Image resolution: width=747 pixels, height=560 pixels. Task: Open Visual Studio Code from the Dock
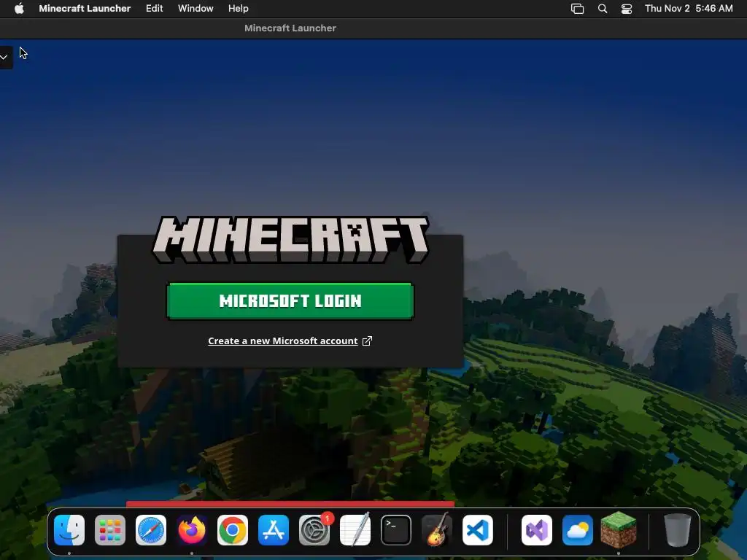point(478,530)
